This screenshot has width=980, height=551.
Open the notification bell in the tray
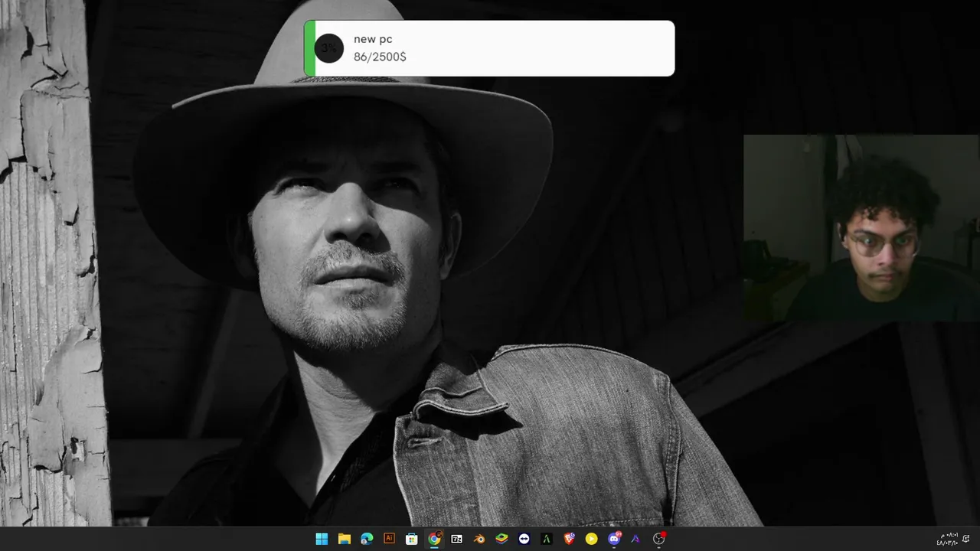966,539
